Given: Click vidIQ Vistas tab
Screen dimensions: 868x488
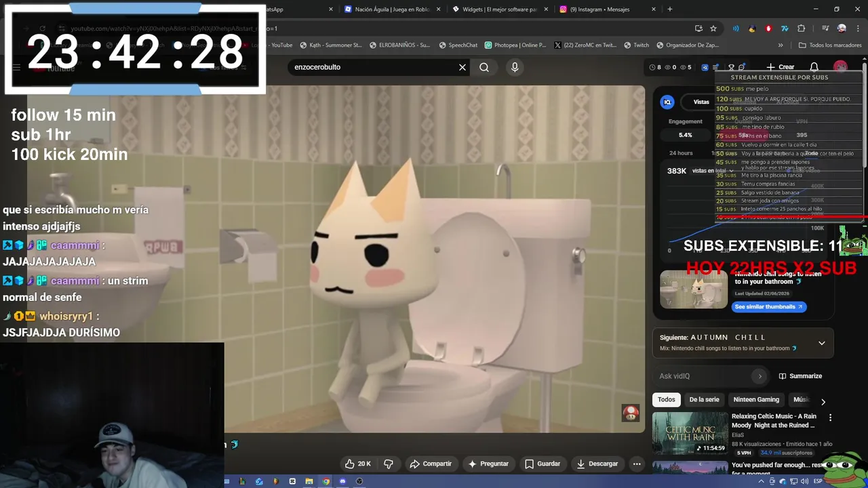Looking at the screenshot, I should [x=701, y=102].
